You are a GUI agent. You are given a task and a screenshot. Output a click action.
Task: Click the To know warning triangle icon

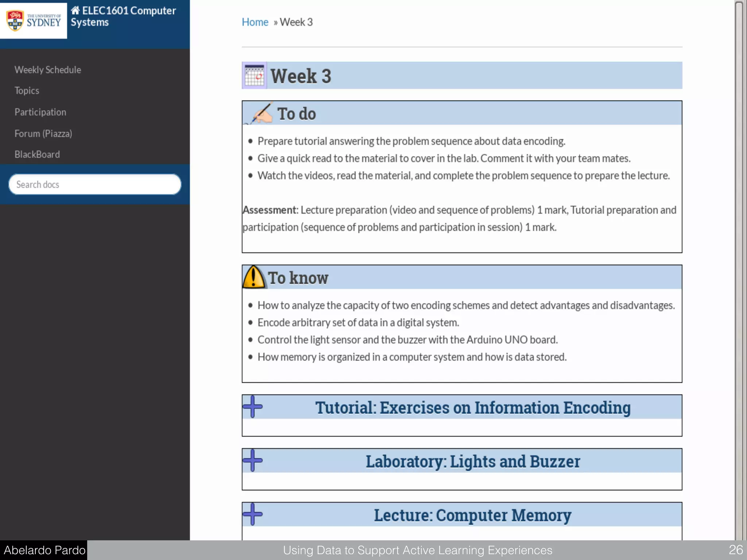click(253, 277)
